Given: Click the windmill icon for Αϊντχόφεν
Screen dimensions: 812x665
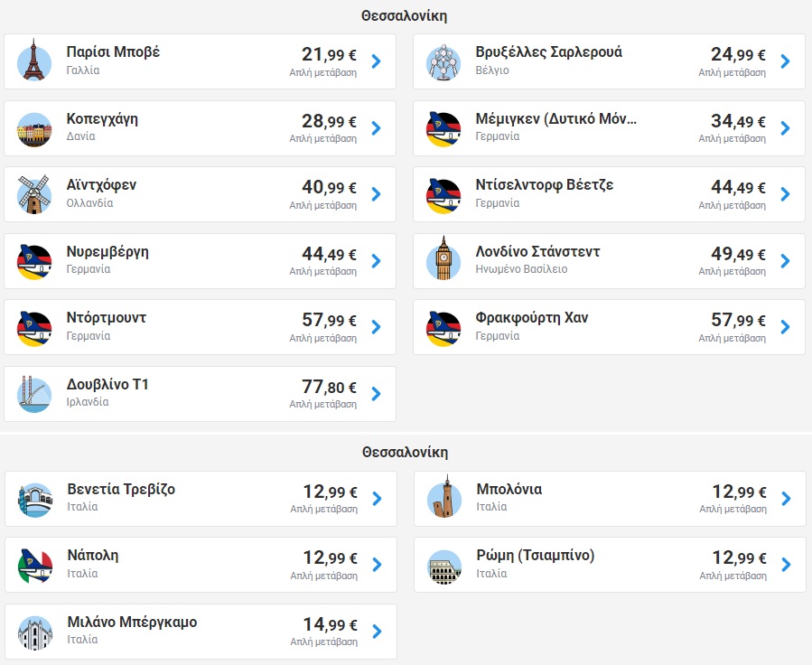Looking at the screenshot, I should (x=34, y=194).
